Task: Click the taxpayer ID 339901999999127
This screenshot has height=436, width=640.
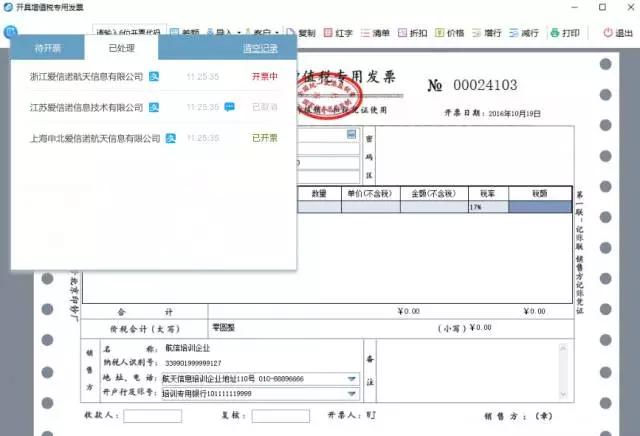Action: pyautogui.click(x=193, y=363)
